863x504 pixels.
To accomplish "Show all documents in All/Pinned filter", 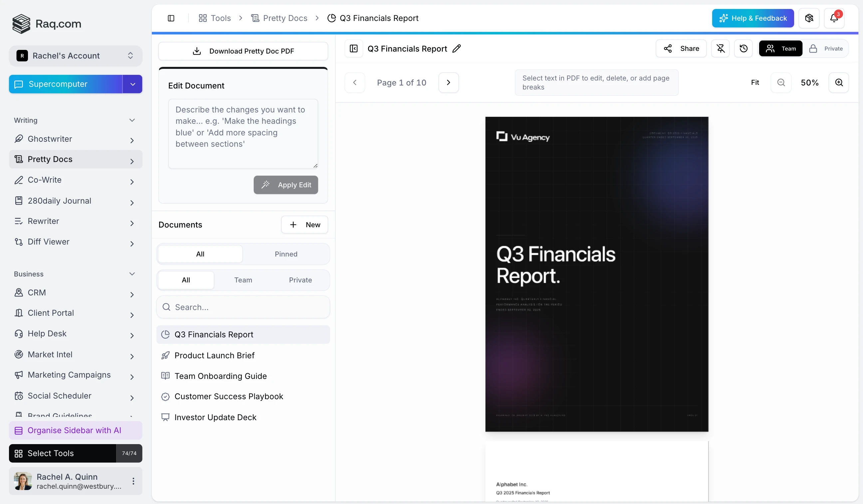I will coord(200,254).
